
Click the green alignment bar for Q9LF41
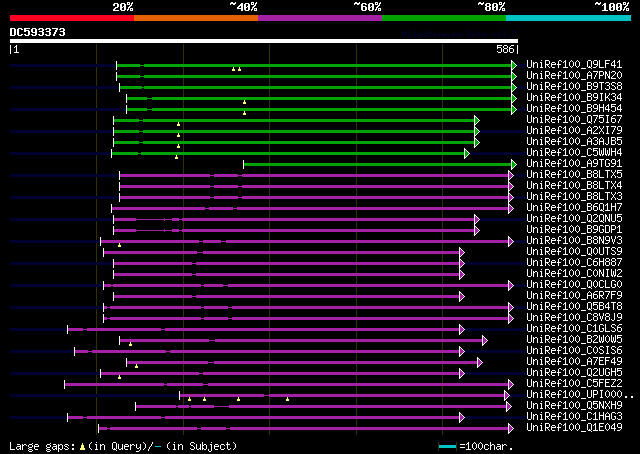tap(314, 65)
